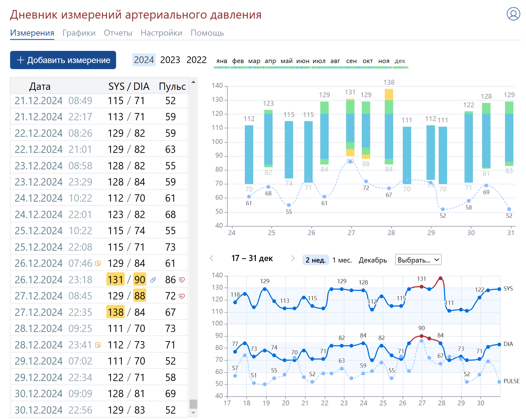
Task: Click Добавить измерение button
Action: [63, 60]
